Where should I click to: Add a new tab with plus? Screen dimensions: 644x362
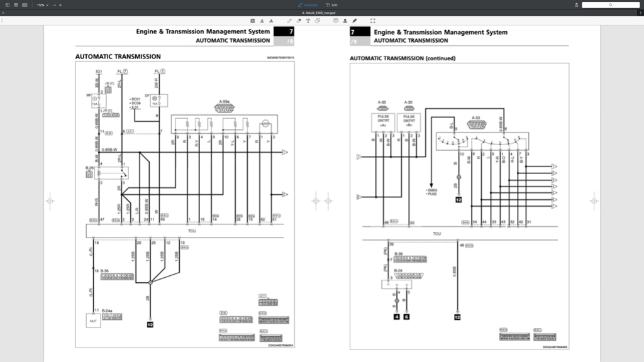(640, 13)
